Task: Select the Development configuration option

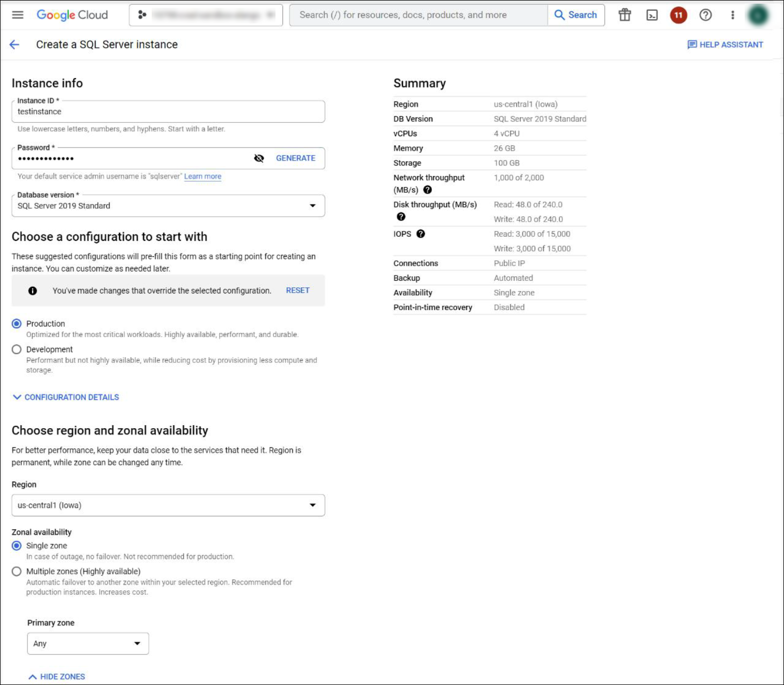Action: 16,349
